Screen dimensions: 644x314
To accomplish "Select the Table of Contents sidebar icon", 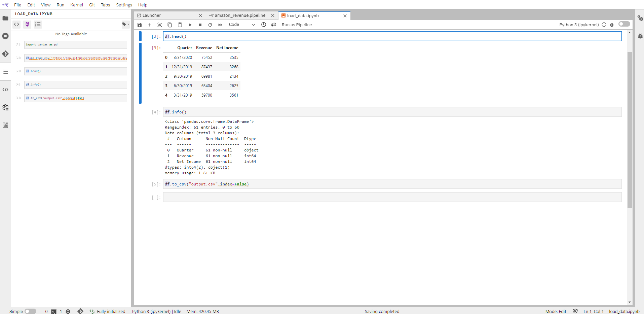I will (5, 72).
